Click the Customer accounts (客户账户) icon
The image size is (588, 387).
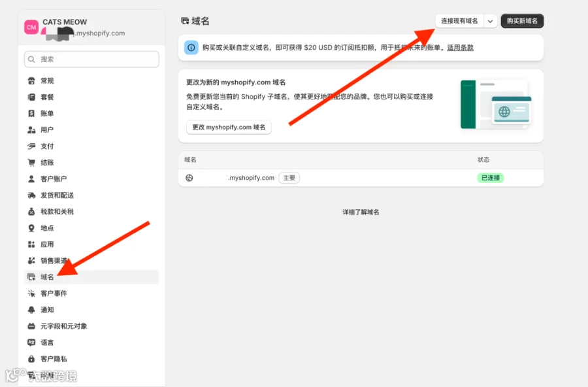coord(31,179)
